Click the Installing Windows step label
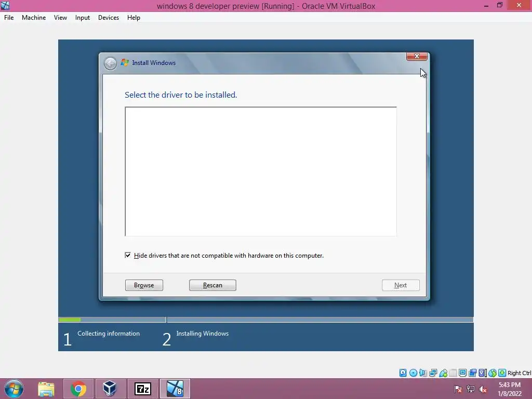This screenshot has width=532, height=399. [203, 334]
